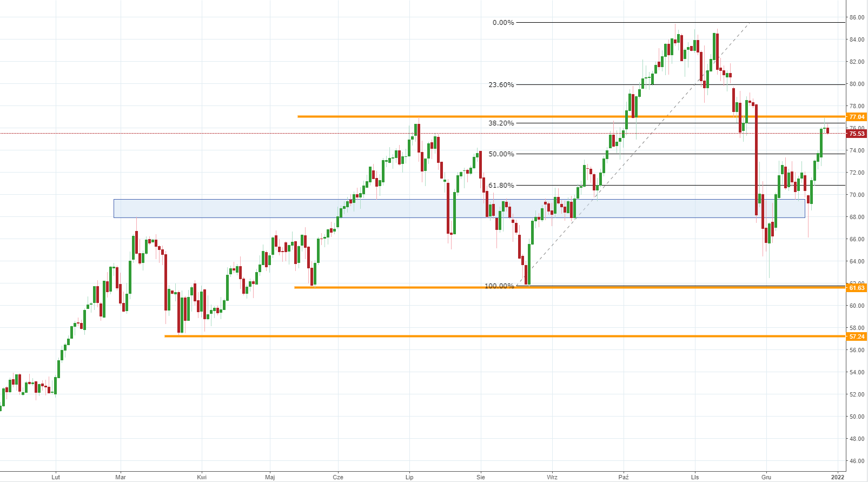Select the 38.20% Fibonacci level label
The height and width of the screenshot is (482, 868).
coord(501,123)
